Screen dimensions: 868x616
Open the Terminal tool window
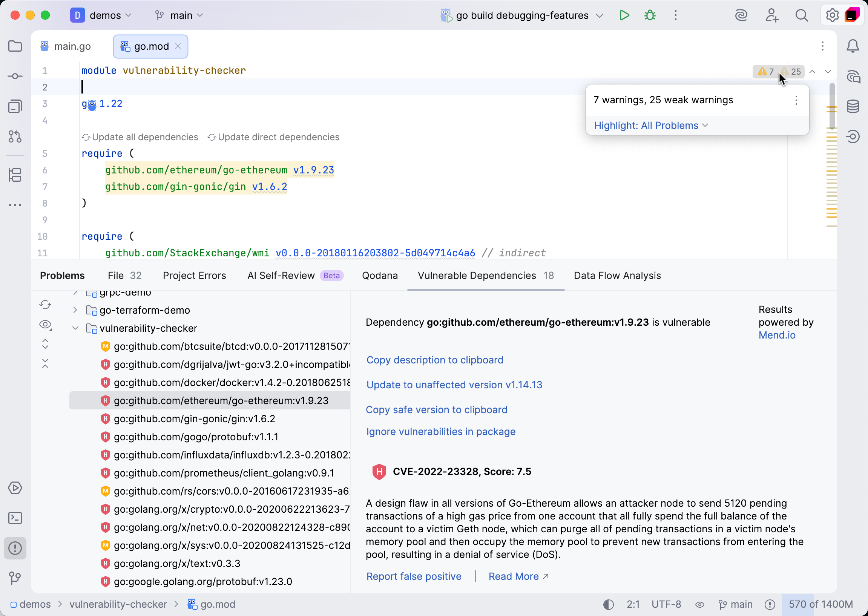15,518
